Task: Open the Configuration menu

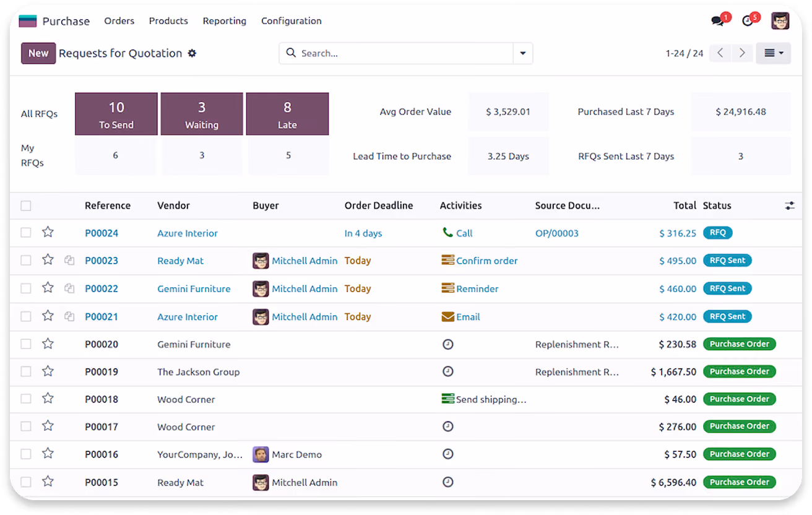Action: click(x=291, y=21)
